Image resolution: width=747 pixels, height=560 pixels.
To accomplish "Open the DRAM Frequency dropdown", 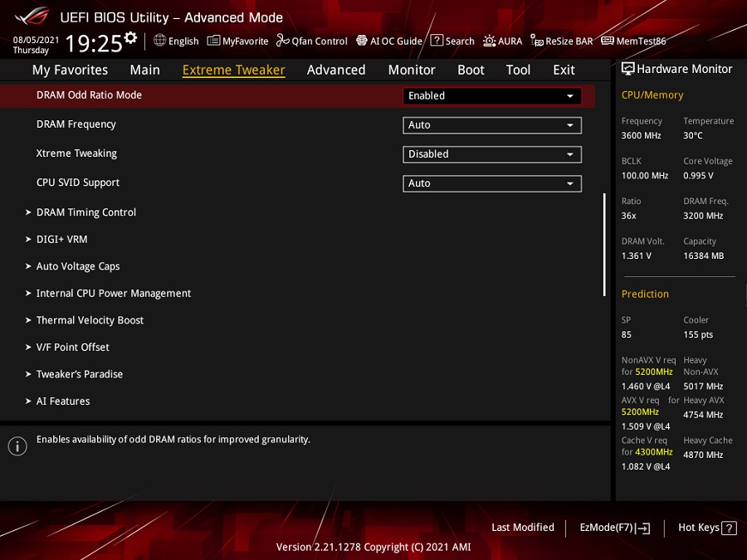I will click(x=492, y=125).
